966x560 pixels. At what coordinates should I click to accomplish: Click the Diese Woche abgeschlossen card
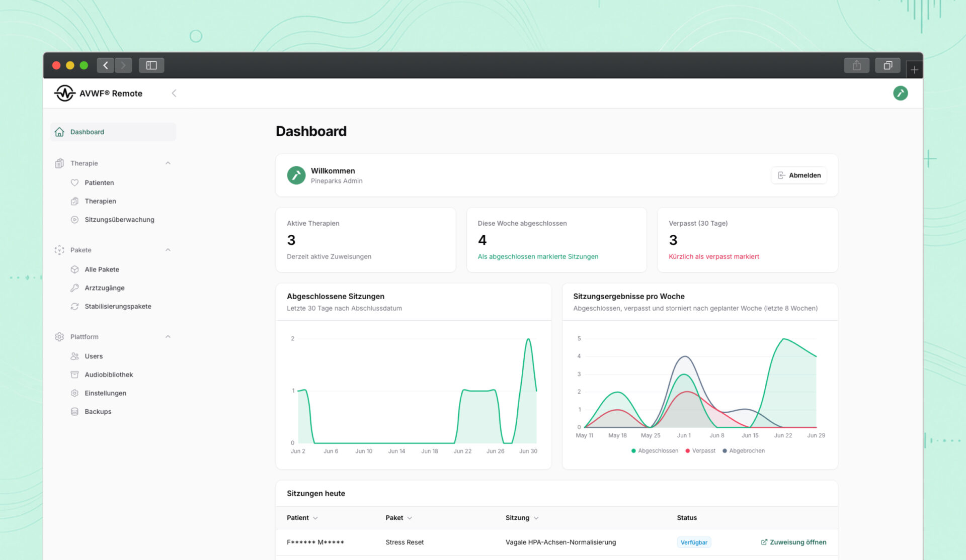click(x=556, y=240)
